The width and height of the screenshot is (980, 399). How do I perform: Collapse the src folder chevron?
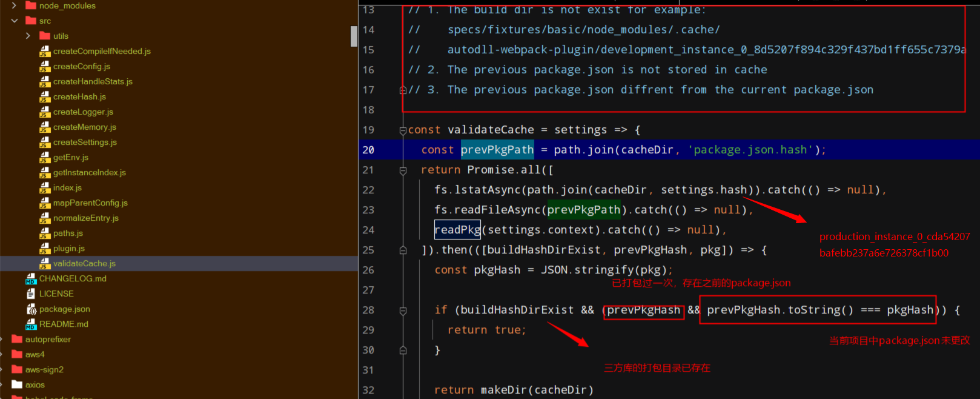pyautogui.click(x=14, y=21)
